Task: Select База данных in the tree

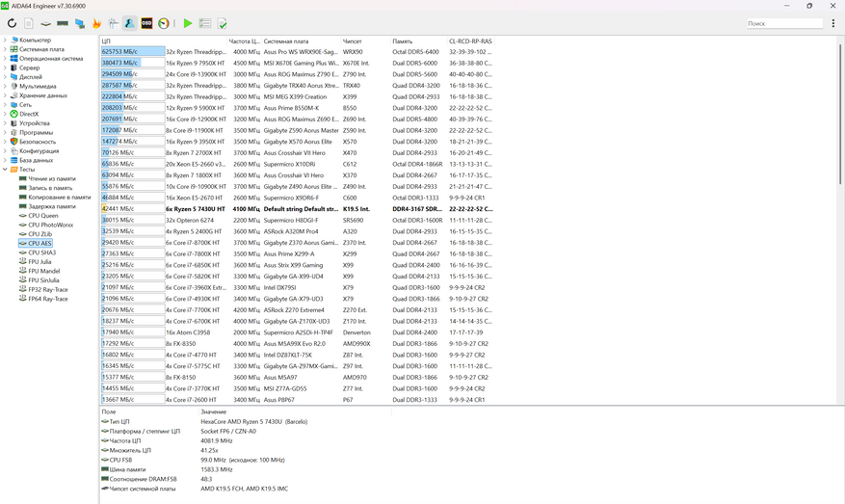Action: click(36, 160)
